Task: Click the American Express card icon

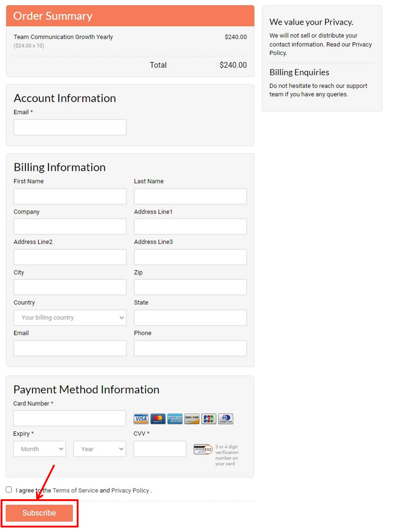Action: point(175,419)
